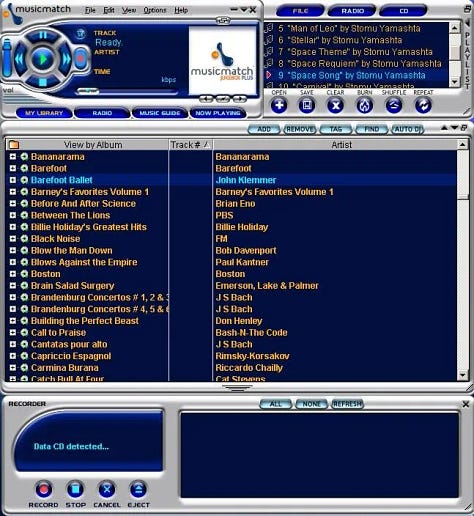Switch to the MY LIBRARY tab
474x516 pixels.
(44, 113)
